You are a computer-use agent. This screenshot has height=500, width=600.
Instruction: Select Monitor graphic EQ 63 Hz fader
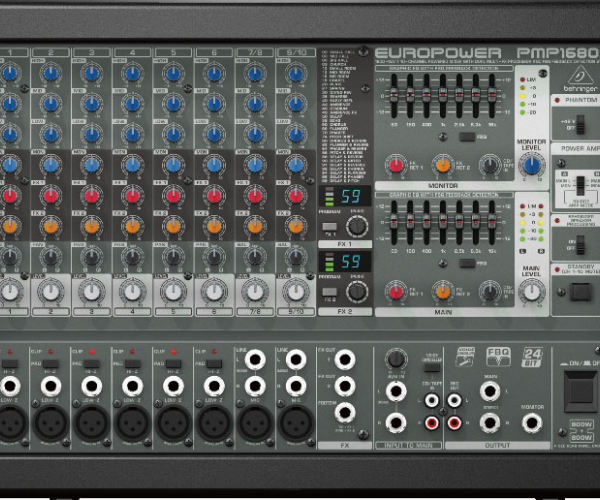(394, 94)
